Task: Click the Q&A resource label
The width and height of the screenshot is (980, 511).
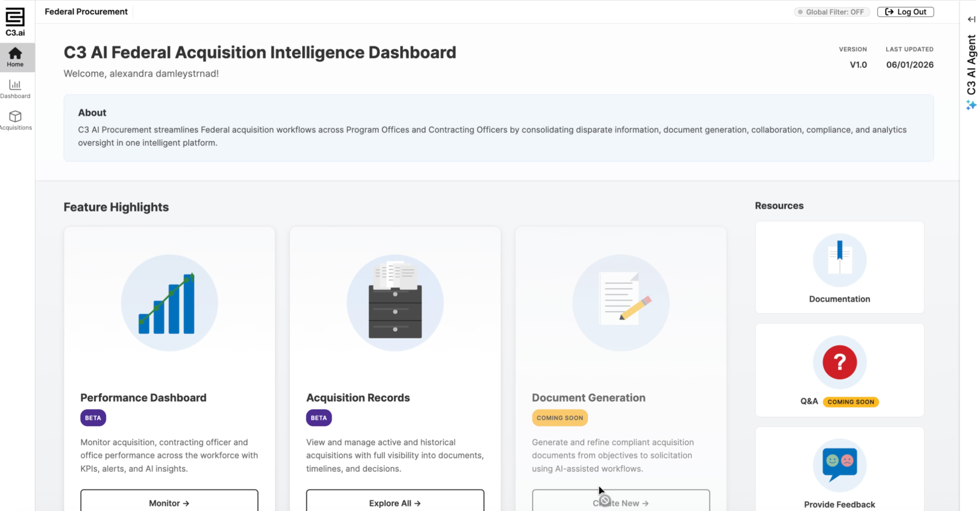Action: pyautogui.click(x=809, y=401)
